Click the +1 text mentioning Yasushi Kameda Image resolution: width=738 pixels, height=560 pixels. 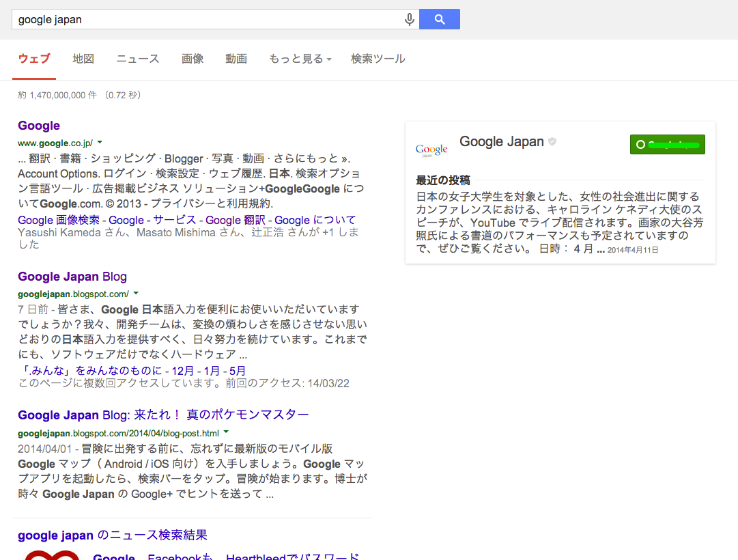coord(188,238)
